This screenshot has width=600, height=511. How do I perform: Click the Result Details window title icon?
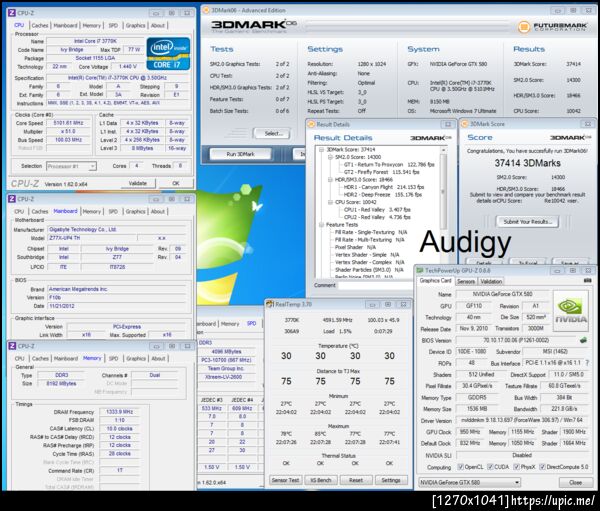(311, 124)
